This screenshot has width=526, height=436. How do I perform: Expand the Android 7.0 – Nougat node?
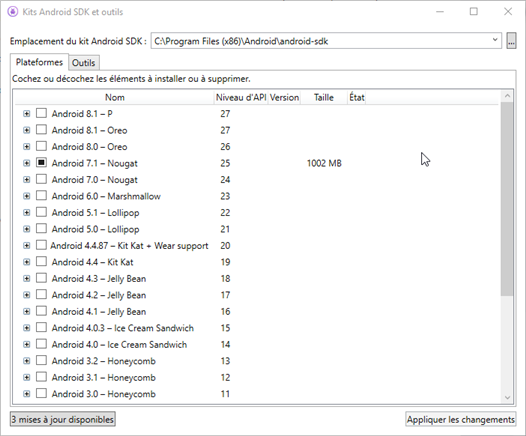click(27, 179)
